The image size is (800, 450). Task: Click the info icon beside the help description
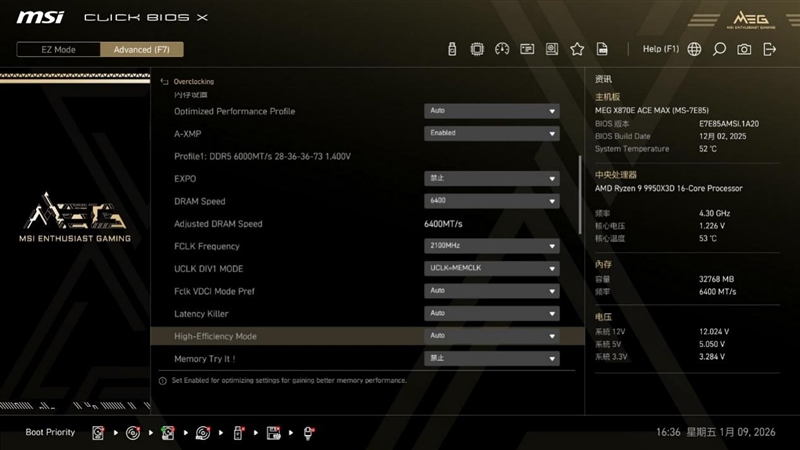163,381
